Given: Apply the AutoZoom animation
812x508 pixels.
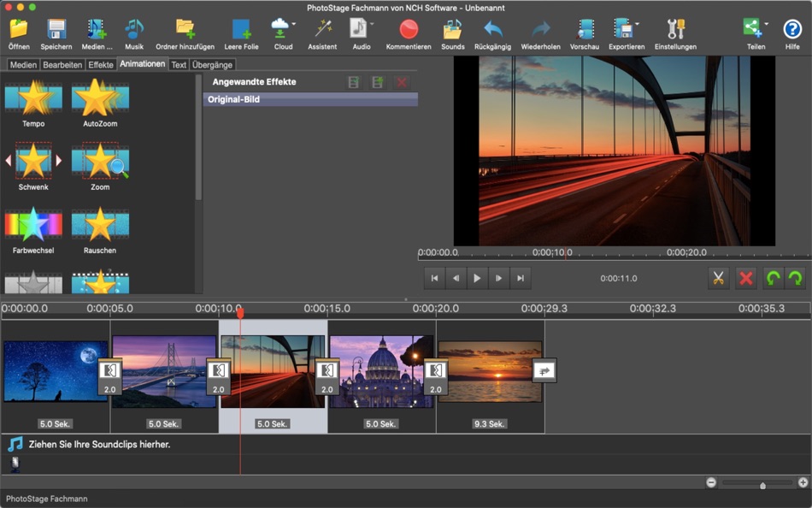Looking at the screenshot, I should coord(100,103).
